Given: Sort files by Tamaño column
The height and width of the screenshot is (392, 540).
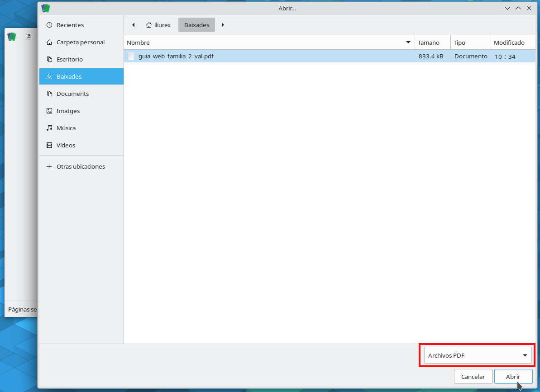Looking at the screenshot, I should click(x=433, y=43).
